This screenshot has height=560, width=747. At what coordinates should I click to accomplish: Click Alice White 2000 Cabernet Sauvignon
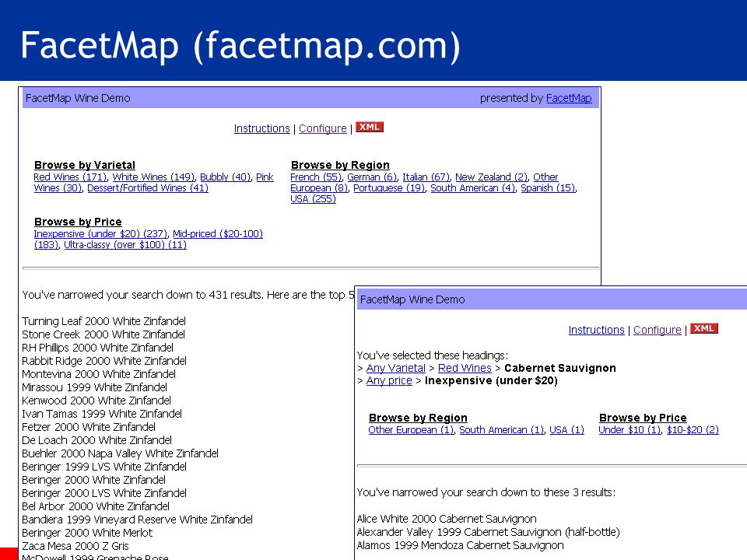[x=447, y=519]
